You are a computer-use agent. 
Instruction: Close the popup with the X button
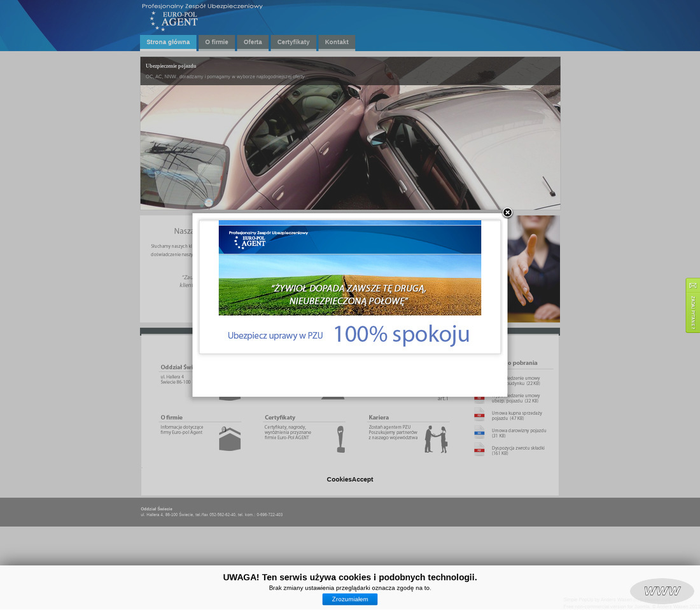(507, 212)
